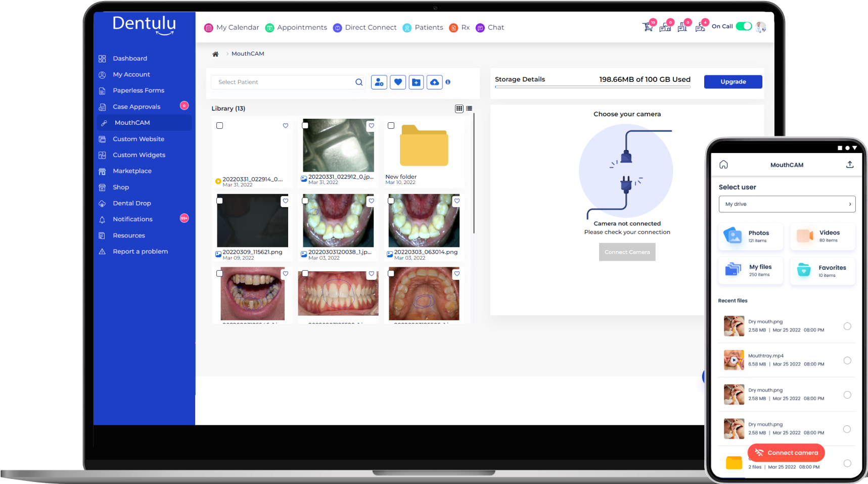
Task: Click the Storage Details usage bar
Action: point(592,87)
